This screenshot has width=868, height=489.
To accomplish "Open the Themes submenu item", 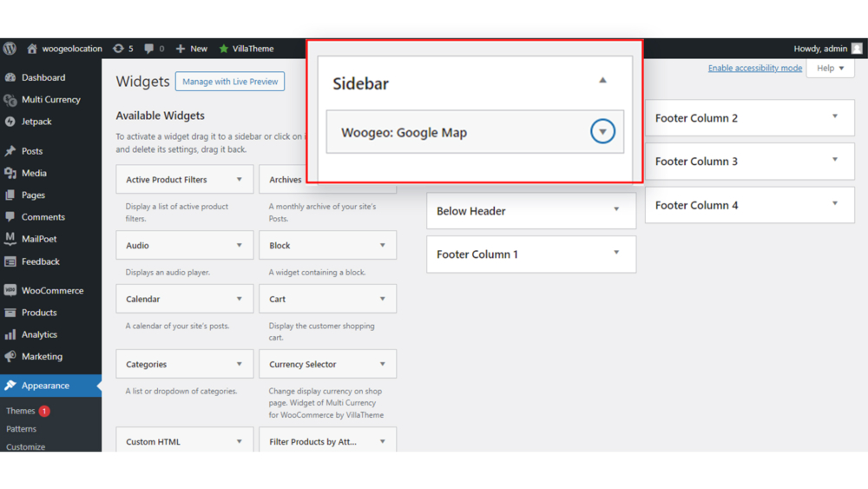I will 21,411.
